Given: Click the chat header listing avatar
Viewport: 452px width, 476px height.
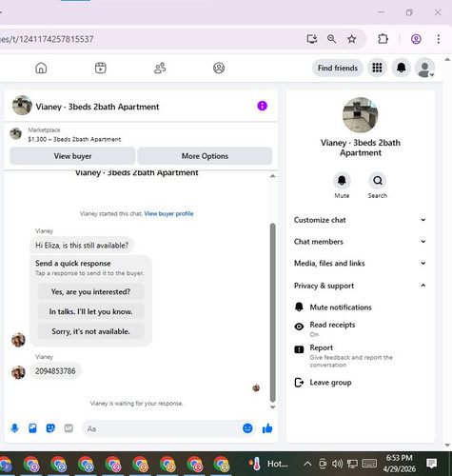Looking at the screenshot, I should pyautogui.click(x=22, y=106).
